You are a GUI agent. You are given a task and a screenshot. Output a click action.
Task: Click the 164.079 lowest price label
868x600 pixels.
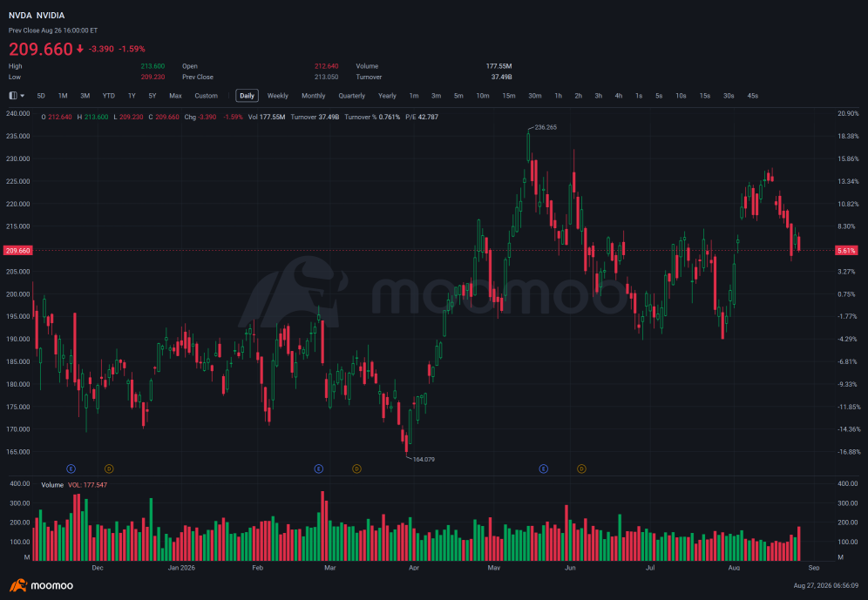(x=424, y=460)
